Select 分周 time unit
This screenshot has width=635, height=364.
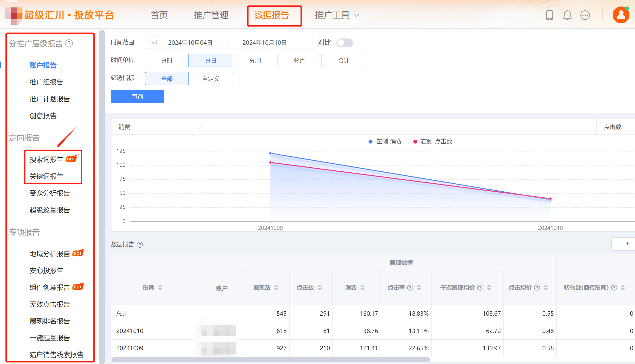(x=255, y=61)
